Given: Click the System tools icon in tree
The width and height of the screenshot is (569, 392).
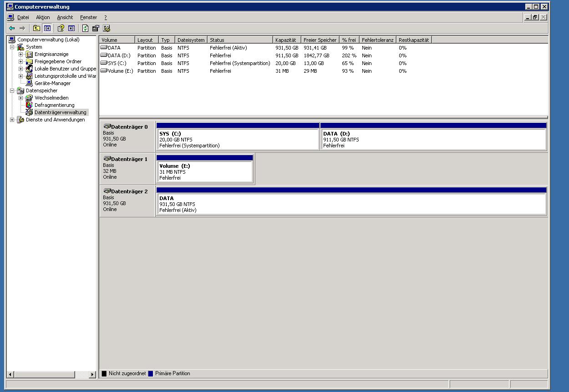Looking at the screenshot, I should click(x=20, y=47).
